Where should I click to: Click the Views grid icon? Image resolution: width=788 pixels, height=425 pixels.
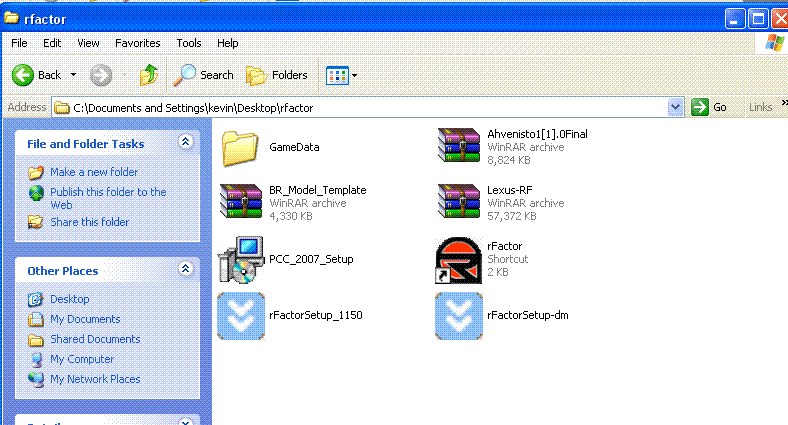(x=337, y=76)
